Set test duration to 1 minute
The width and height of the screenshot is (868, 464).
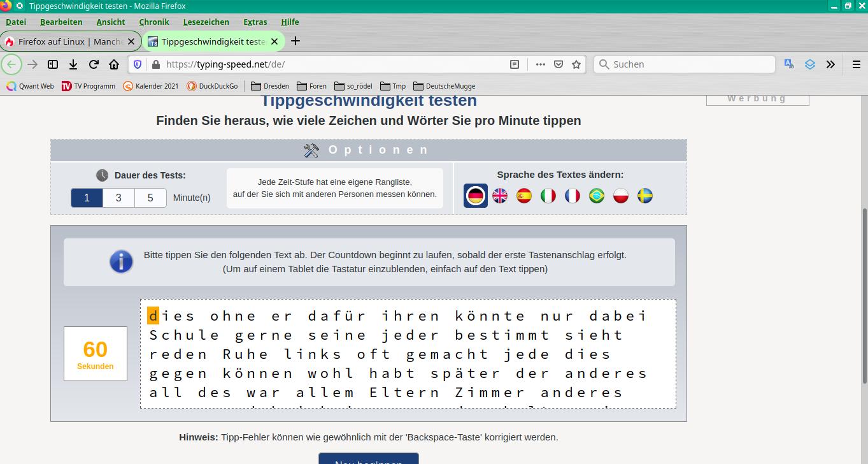click(x=87, y=198)
